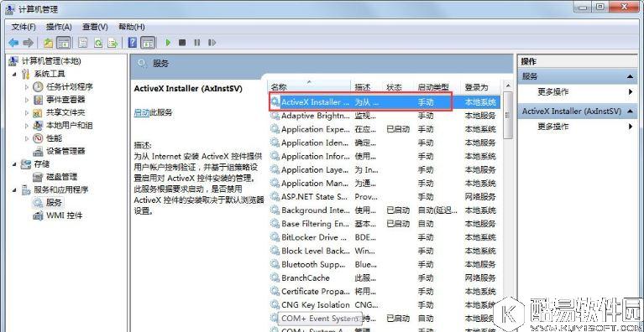
Task: Click the 性能 monitor icon
Action: (38, 138)
